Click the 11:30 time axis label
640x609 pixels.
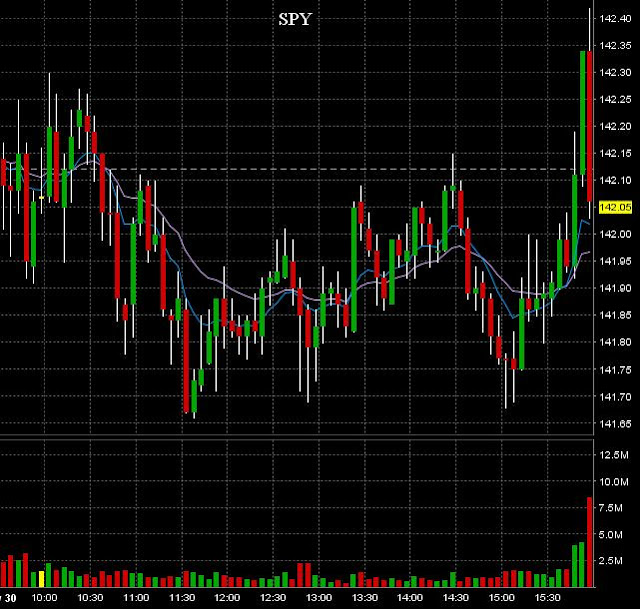coord(182,598)
